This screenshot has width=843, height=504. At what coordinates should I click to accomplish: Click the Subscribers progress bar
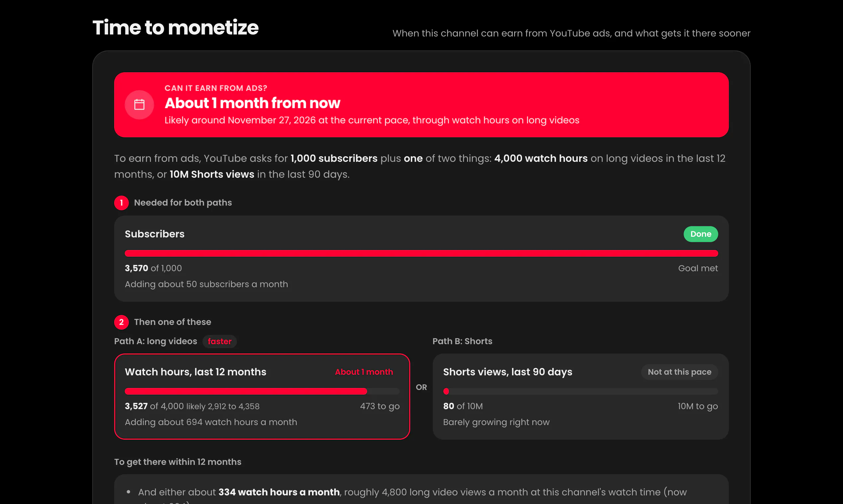click(421, 253)
